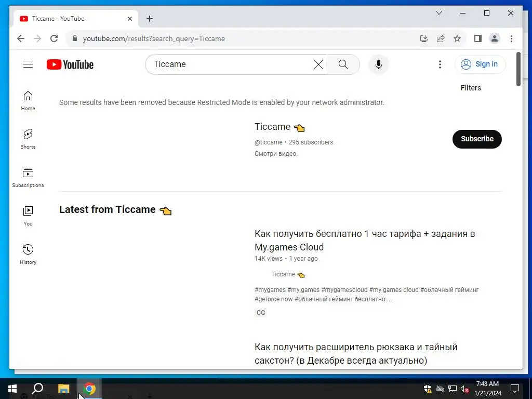Open History in the sidebar
Image resolution: width=532 pixels, height=399 pixels.
point(28,255)
